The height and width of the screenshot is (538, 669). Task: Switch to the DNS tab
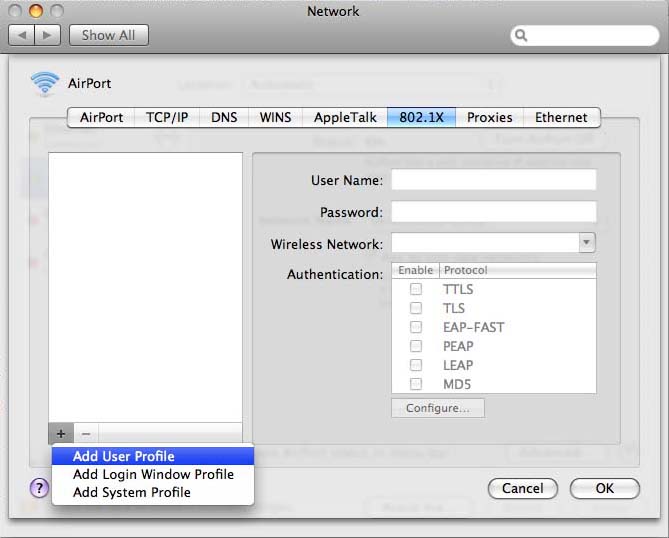click(x=224, y=117)
